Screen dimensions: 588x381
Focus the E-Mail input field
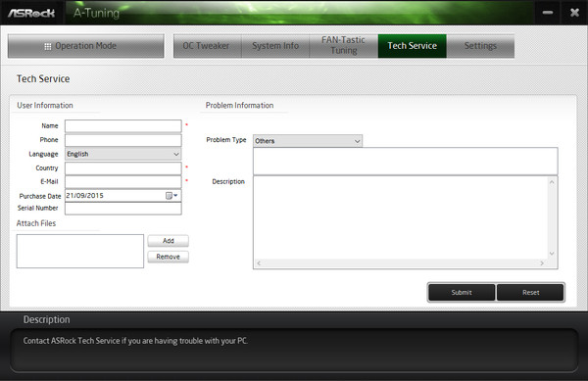pyautogui.click(x=123, y=182)
